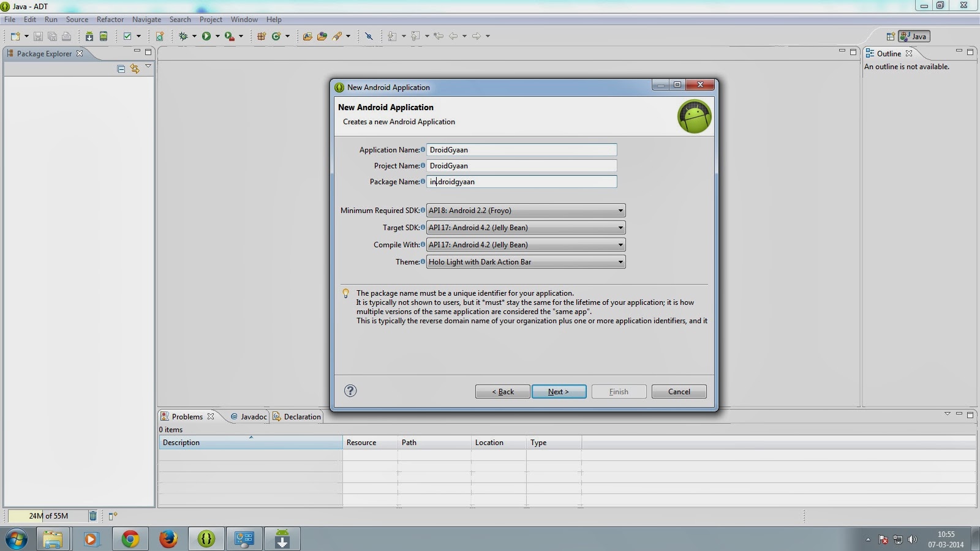Cancel the New Android Application dialog
This screenshot has width=980, height=551.
[679, 392]
